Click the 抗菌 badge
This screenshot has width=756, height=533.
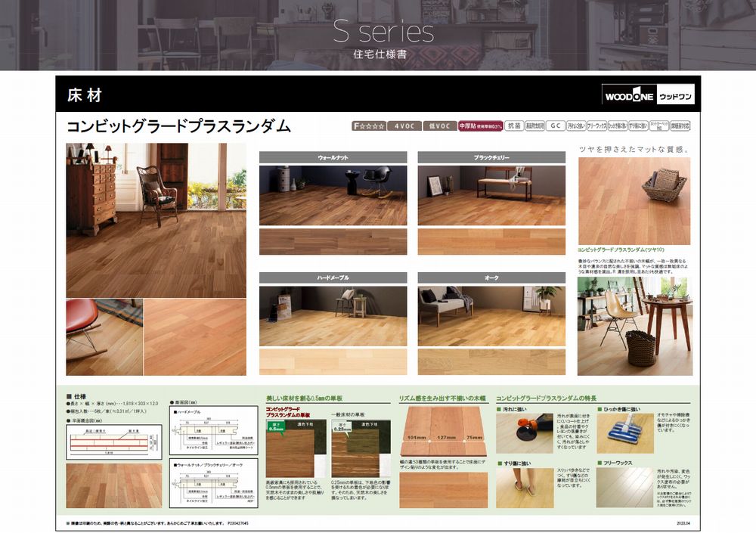[514, 126]
